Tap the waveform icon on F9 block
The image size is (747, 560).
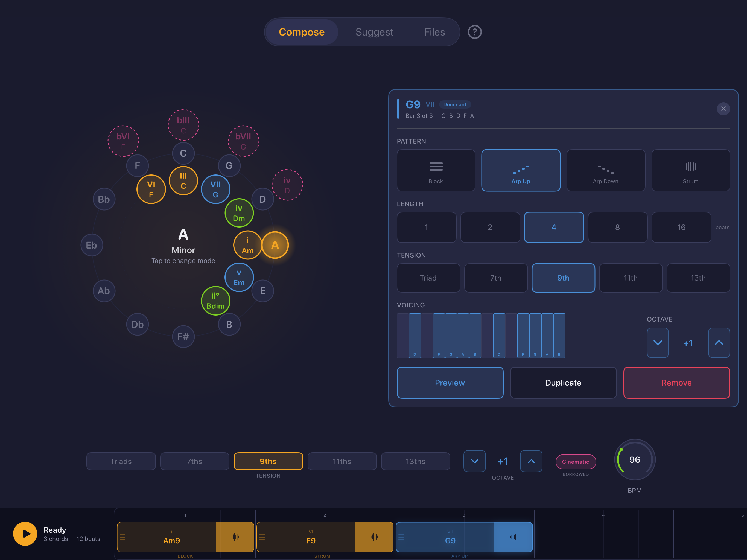[x=374, y=537]
